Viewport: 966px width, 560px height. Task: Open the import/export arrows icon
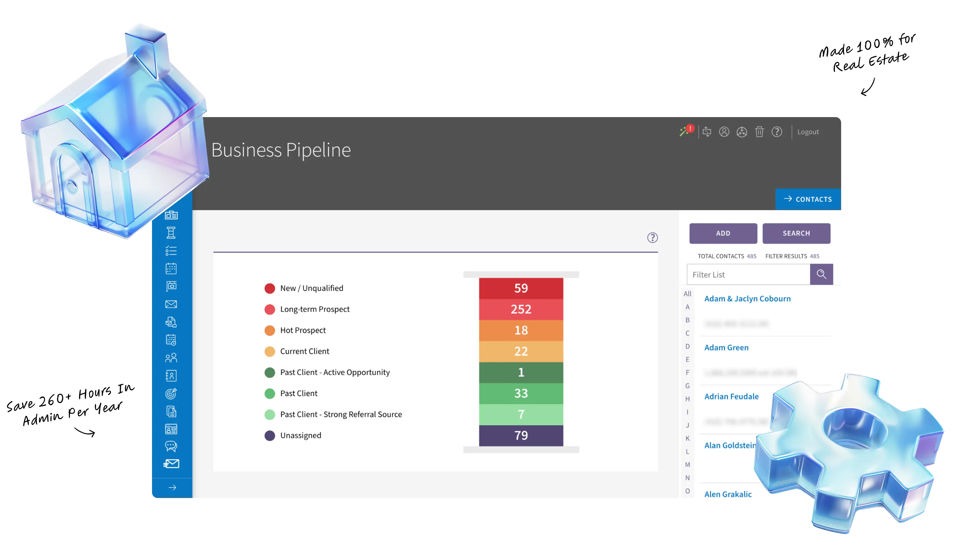click(x=707, y=132)
